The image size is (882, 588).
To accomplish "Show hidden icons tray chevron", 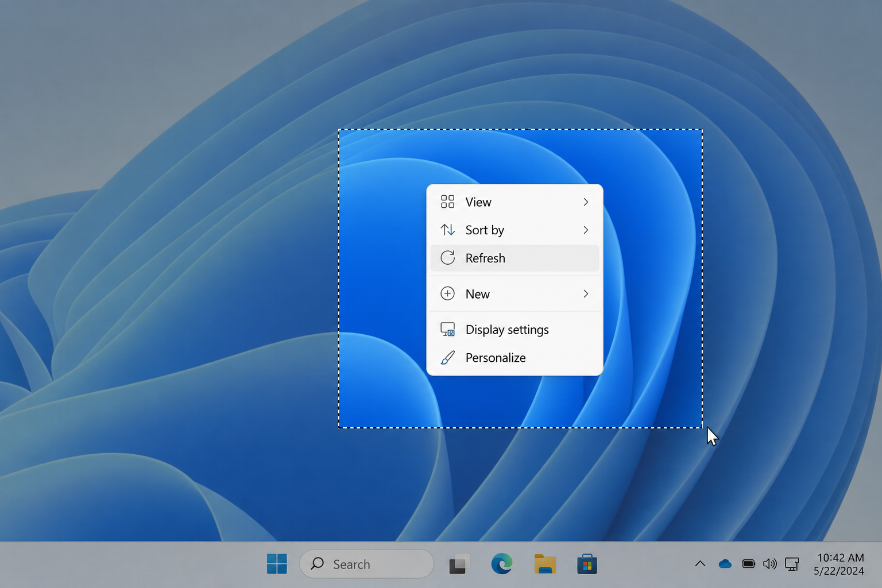I will pyautogui.click(x=700, y=563).
